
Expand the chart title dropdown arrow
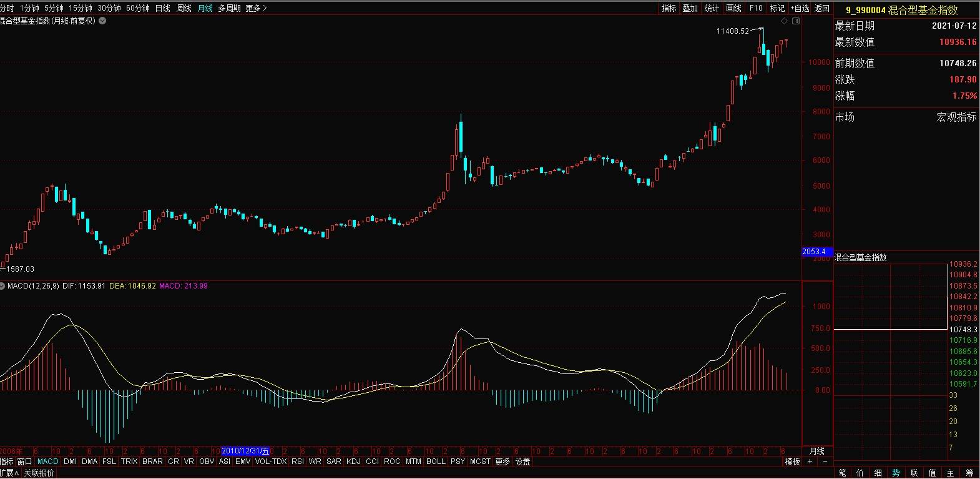(x=102, y=21)
